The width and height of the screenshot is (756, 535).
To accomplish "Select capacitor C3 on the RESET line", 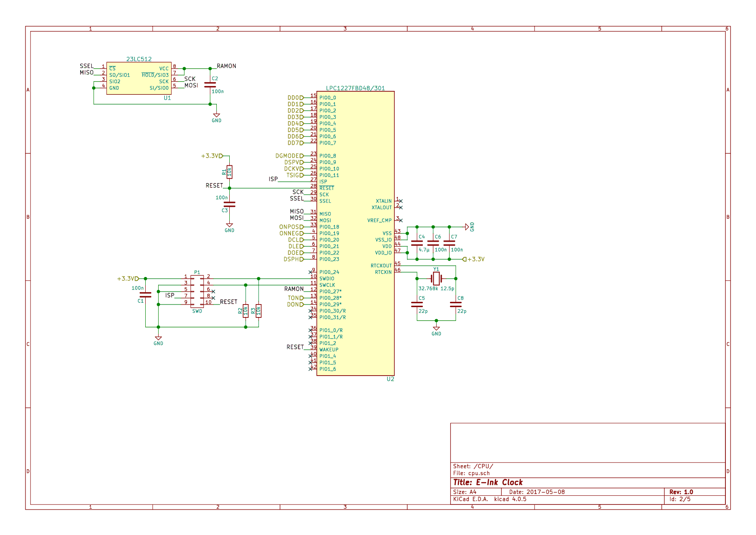I will tap(229, 204).
